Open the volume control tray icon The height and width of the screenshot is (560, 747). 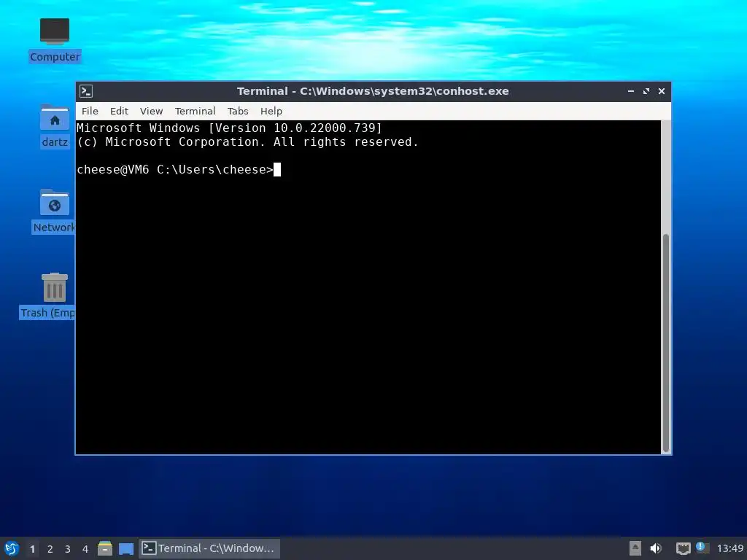[656, 548]
